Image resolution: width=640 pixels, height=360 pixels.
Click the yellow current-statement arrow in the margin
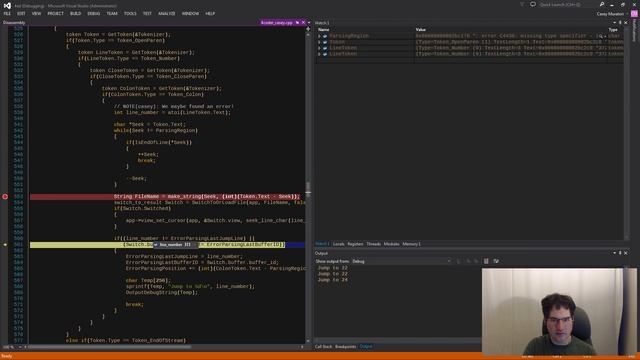click(5, 245)
